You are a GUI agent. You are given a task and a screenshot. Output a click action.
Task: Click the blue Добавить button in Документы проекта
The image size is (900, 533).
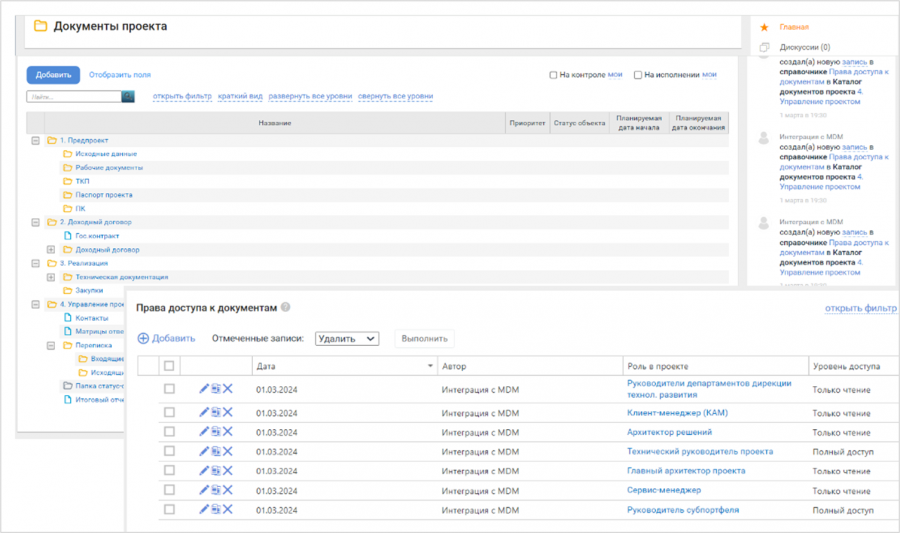click(x=53, y=75)
